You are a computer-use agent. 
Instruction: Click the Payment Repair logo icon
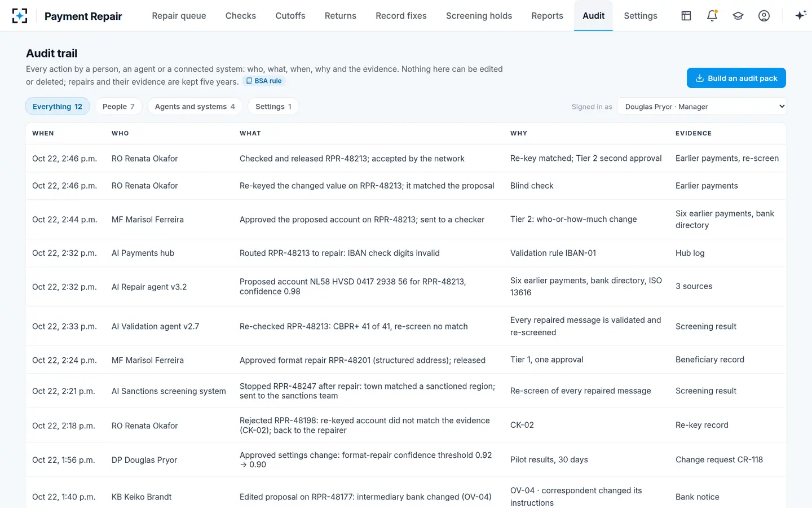(19, 16)
